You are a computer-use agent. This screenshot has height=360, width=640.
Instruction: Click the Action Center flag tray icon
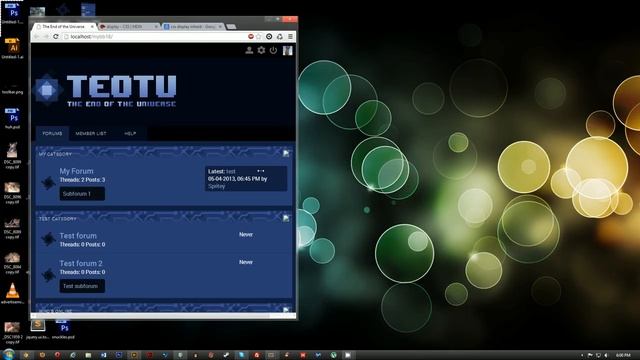(x=590, y=356)
